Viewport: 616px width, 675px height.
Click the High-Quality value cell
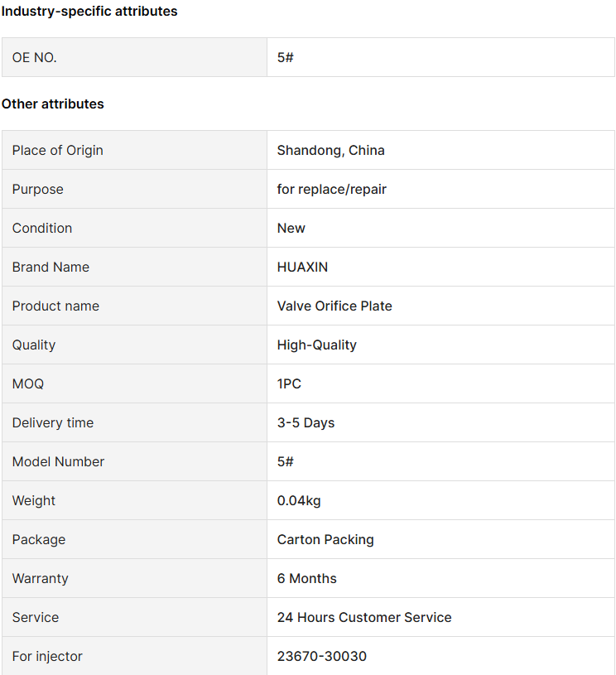440,345
